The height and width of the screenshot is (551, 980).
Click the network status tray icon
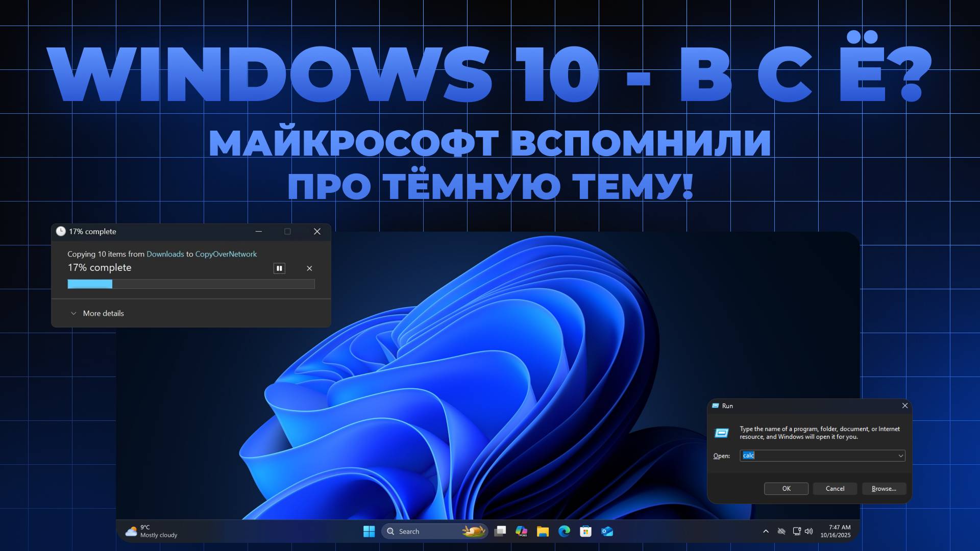point(796,531)
